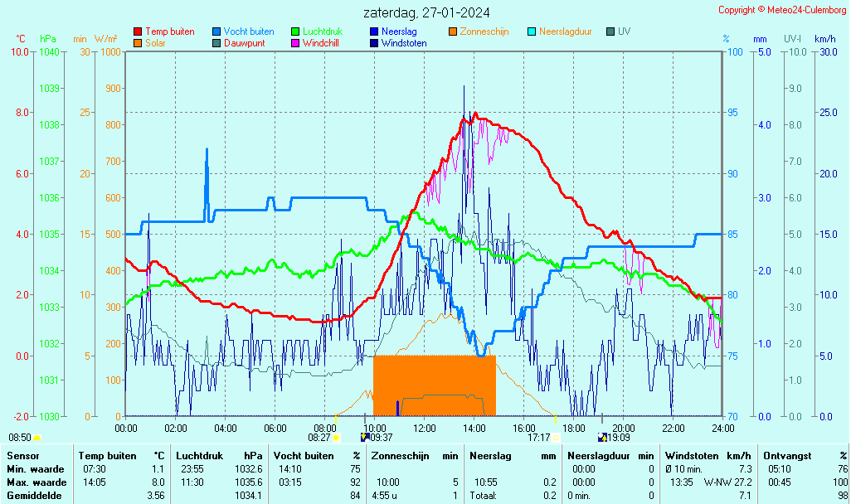Select the Zonneschijn legend label
This screenshot has width=851, height=504.
[486, 31]
